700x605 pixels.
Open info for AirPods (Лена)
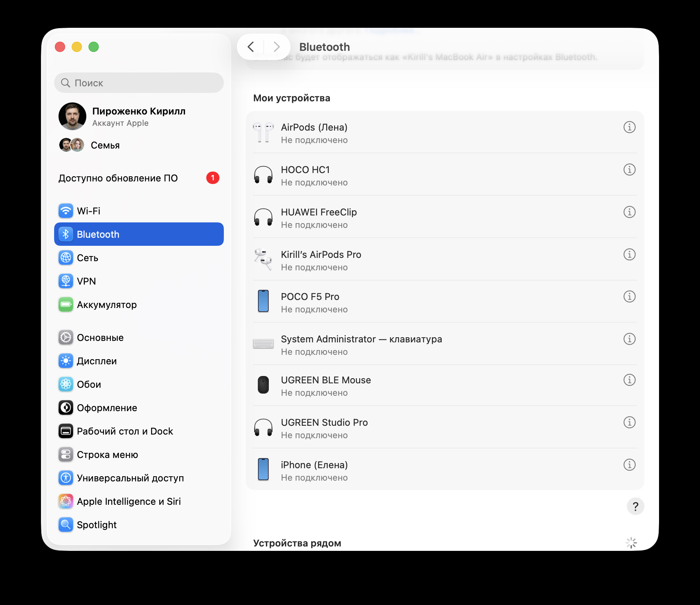tap(629, 127)
